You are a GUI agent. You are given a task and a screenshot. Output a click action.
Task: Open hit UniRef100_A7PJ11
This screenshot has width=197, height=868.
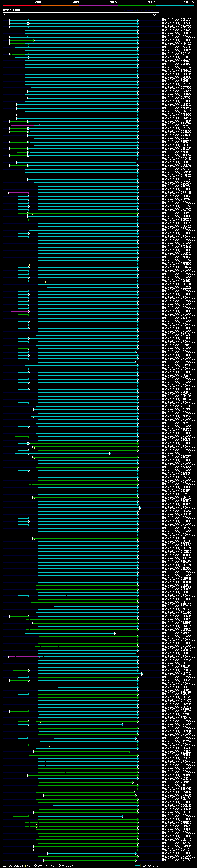pos(177,43)
